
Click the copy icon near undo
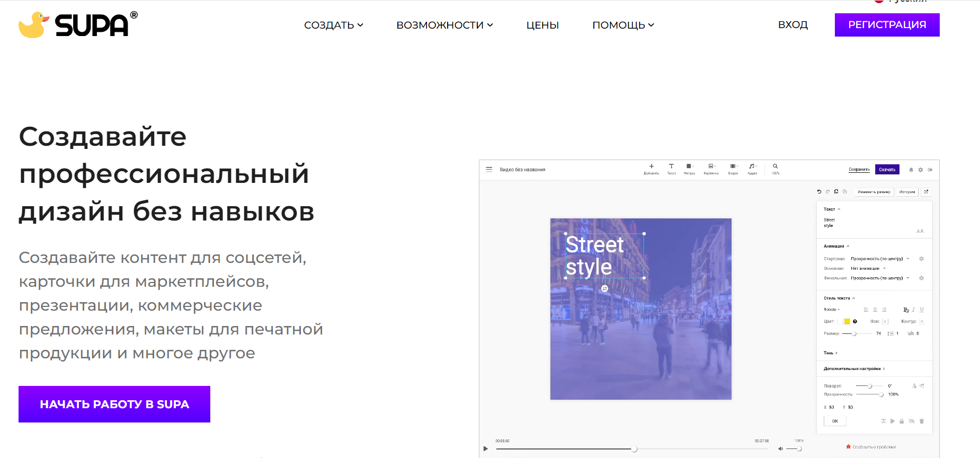point(836,192)
